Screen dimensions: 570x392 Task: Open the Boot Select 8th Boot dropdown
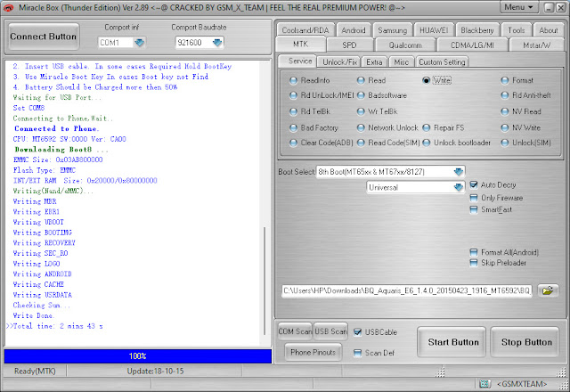coord(459,172)
